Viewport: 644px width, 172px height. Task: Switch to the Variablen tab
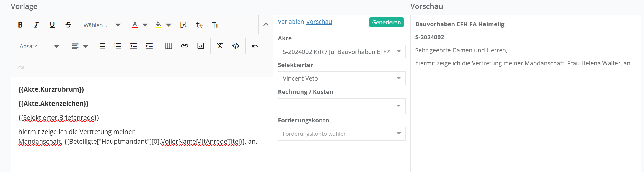[x=291, y=22]
